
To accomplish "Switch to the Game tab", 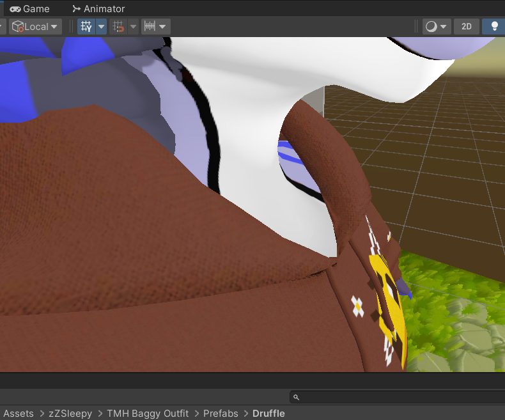I will coord(29,9).
